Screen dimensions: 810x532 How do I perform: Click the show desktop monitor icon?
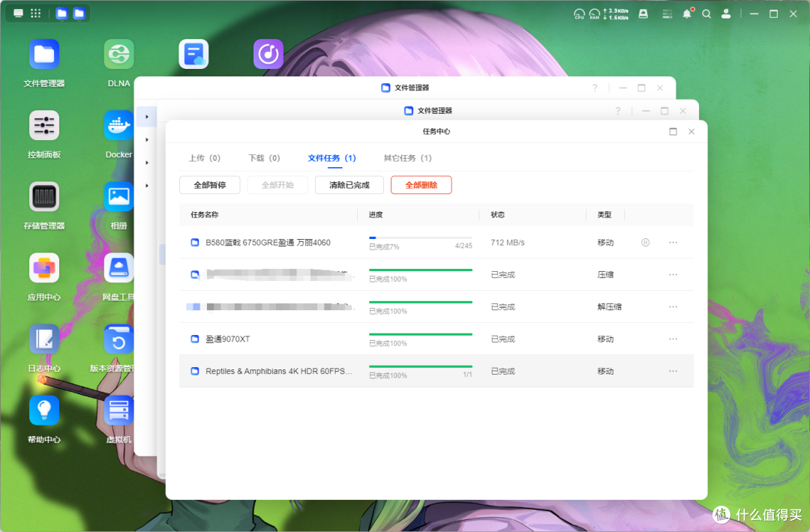[x=18, y=13]
